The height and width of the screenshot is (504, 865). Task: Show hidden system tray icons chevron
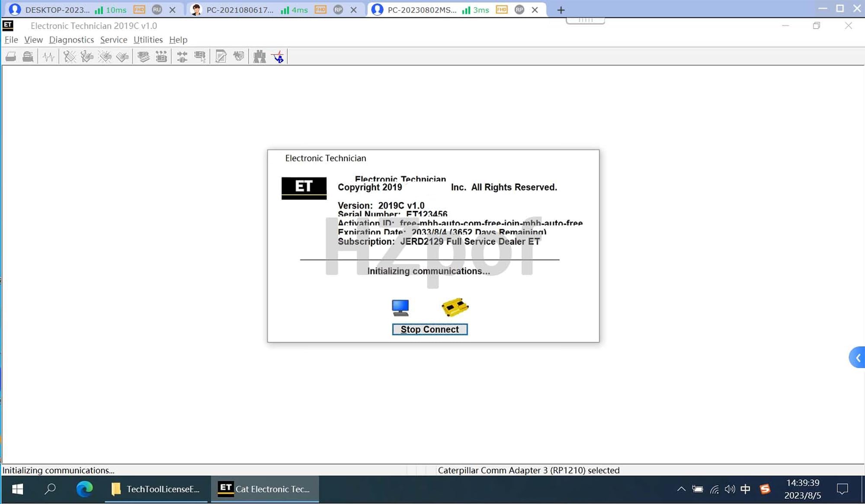point(681,489)
